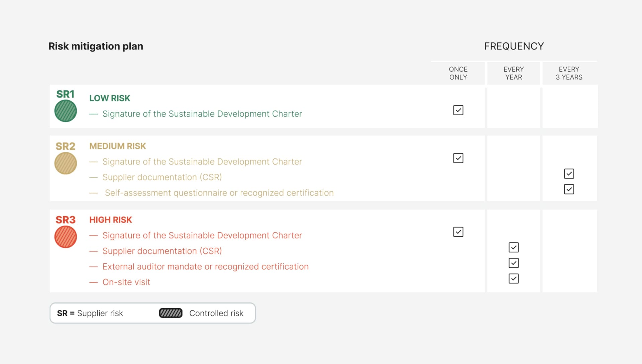The image size is (642, 364).
Task: Select Self-assessment questionnaire or recognized certification
Action: point(219,193)
